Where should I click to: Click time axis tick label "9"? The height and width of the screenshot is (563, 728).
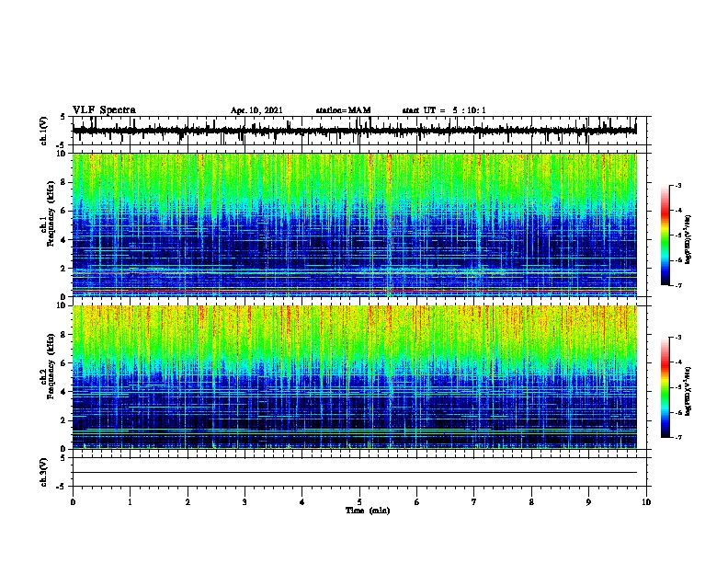[x=588, y=502]
